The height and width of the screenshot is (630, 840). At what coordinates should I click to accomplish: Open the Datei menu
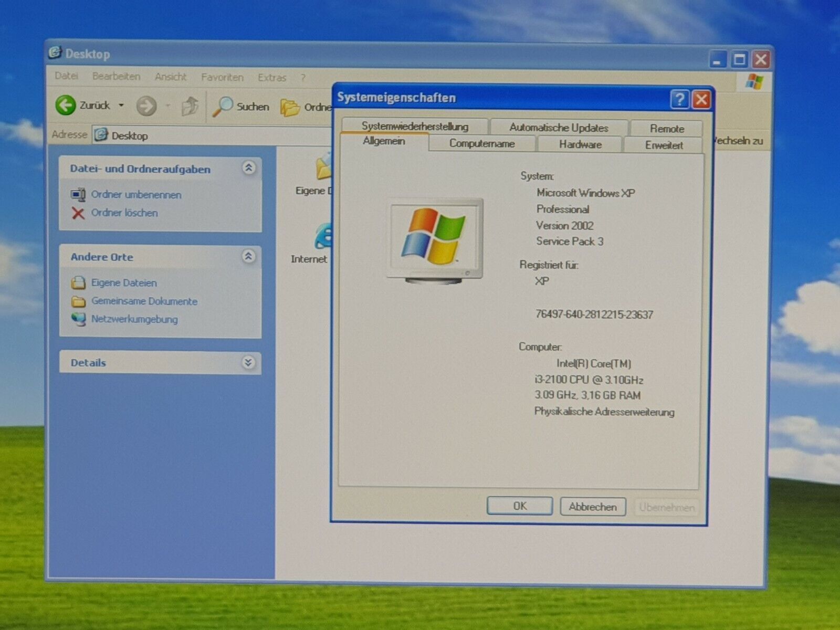[x=67, y=76]
